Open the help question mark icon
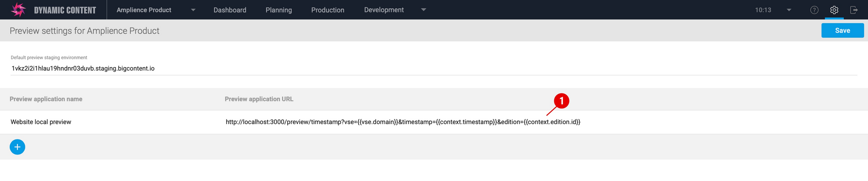The width and height of the screenshot is (868, 181). pyautogui.click(x=814, y=10)
